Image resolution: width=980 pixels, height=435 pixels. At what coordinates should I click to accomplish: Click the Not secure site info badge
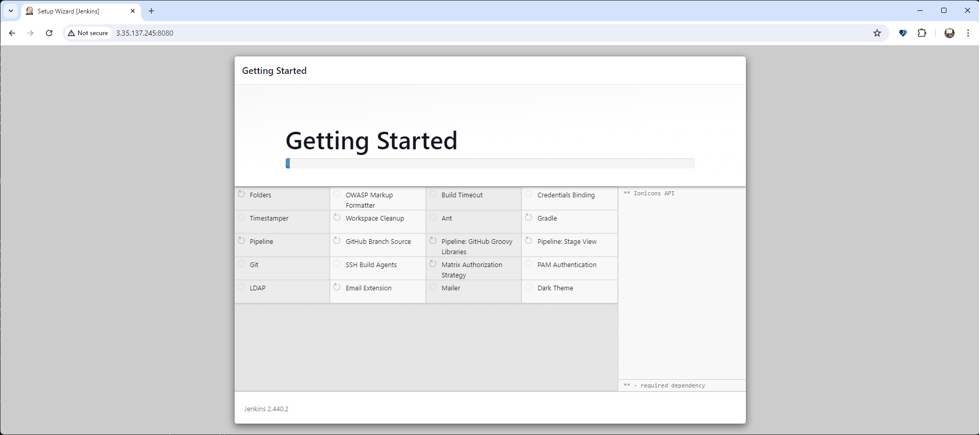pyautogui.click(x=88, y=33)
